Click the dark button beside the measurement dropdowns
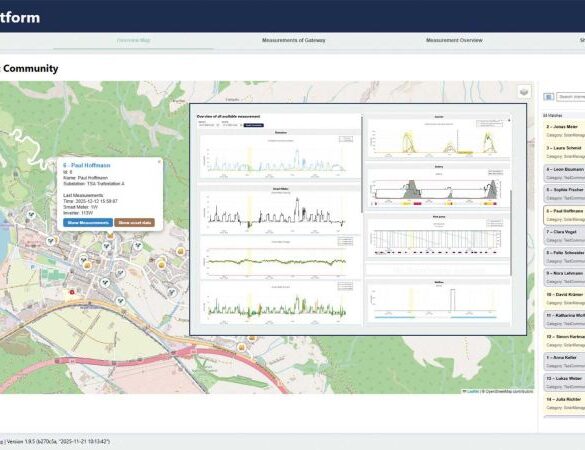The width and height of the screenshot is (585, 450). point(254,125)
